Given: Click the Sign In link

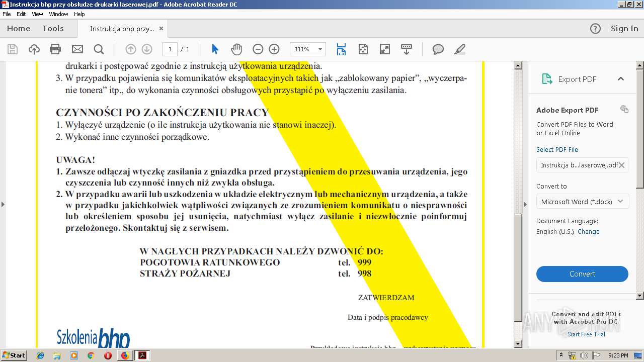Looking at the screenshot, I should (624, 29).
